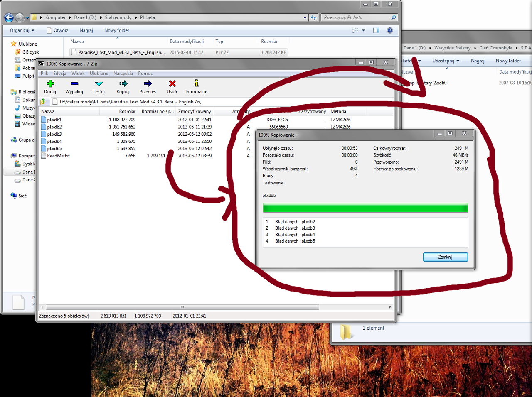The width and height of the screenshot is (532, 397).
Task: Click the Zamknij button in copying dialog
Action: [445, 257]
